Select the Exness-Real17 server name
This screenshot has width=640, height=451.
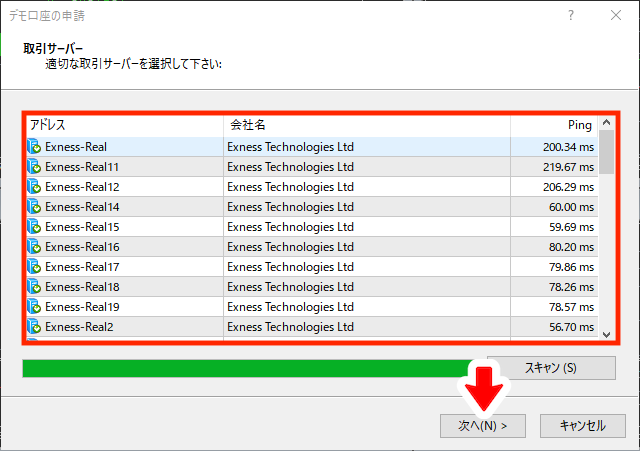pyautogui.click(x=82, y=267)
